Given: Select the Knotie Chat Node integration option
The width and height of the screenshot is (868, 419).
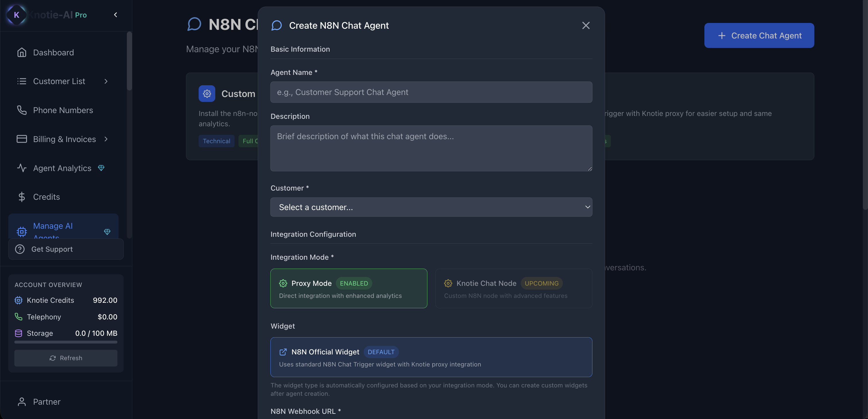Looking at the screenshot, I should point(514,289).
